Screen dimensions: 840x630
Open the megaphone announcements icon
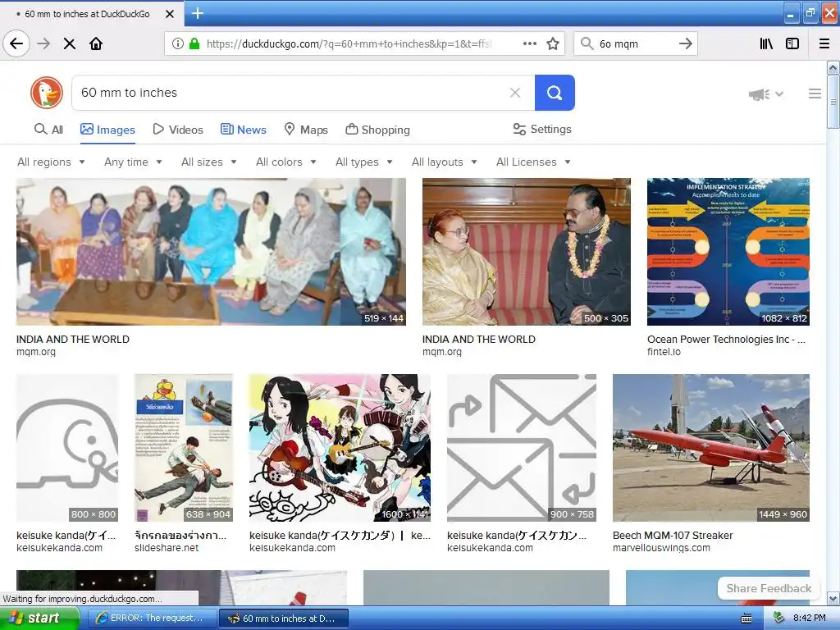(x=759, y=94)
